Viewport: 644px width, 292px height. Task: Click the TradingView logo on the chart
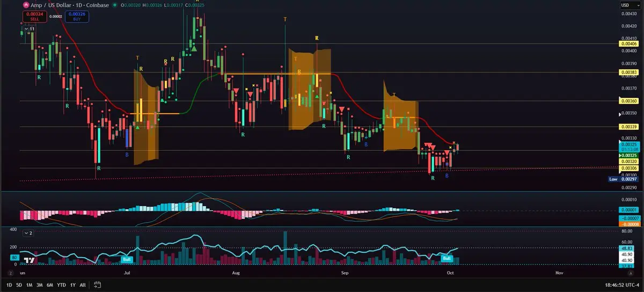(x=31, y=259)
